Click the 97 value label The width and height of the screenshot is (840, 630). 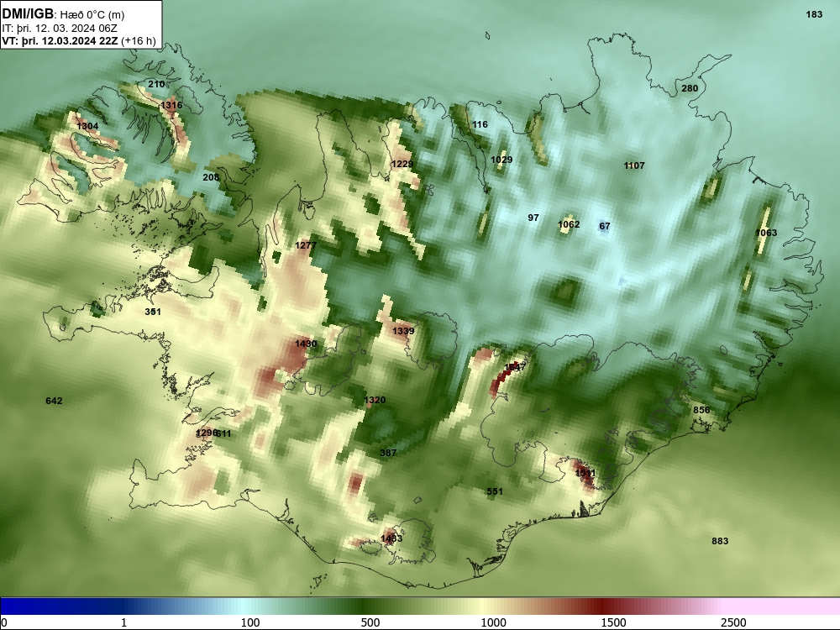[533, 218]
